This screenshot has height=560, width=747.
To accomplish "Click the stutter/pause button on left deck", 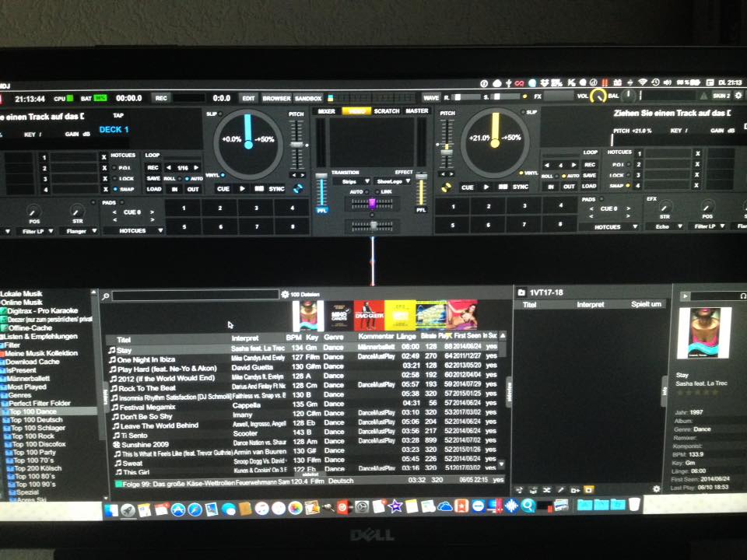I will click(258, 189).
